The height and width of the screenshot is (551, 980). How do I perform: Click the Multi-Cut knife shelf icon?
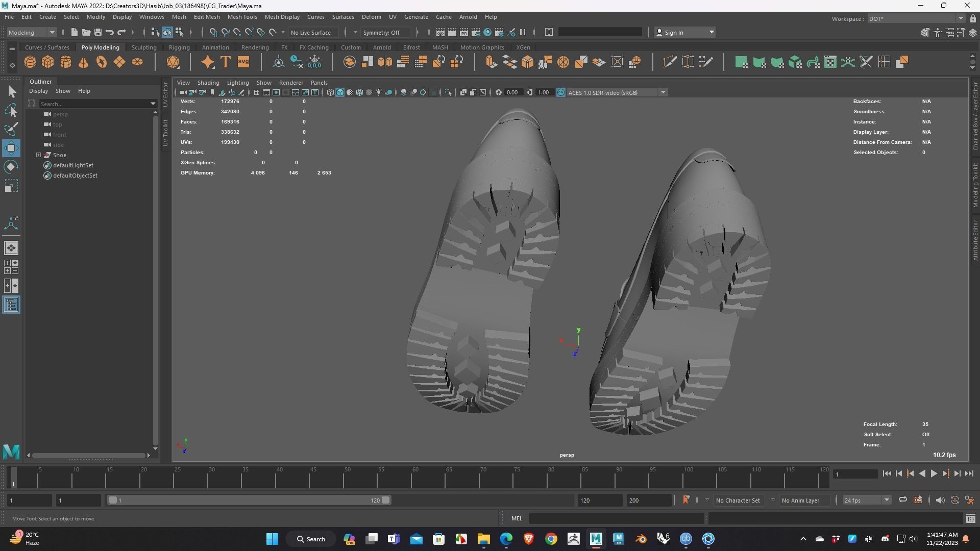point(670,62)
